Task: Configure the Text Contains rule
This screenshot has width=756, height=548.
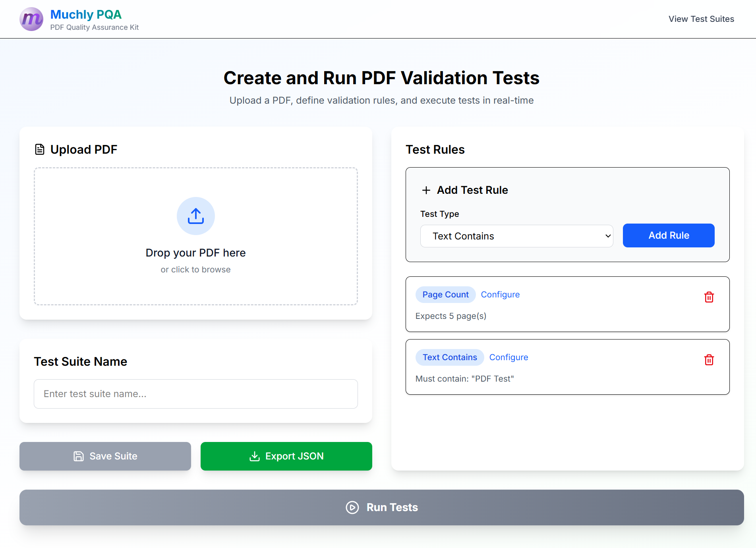Action: 509,357
